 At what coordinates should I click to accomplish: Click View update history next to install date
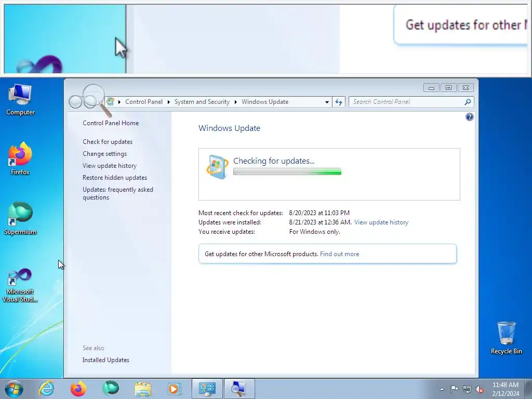381,222
